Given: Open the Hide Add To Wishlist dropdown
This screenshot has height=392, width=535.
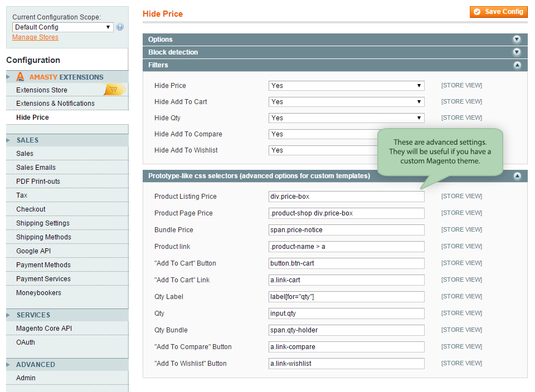Looking at the screenshot, I should [323, 150].
